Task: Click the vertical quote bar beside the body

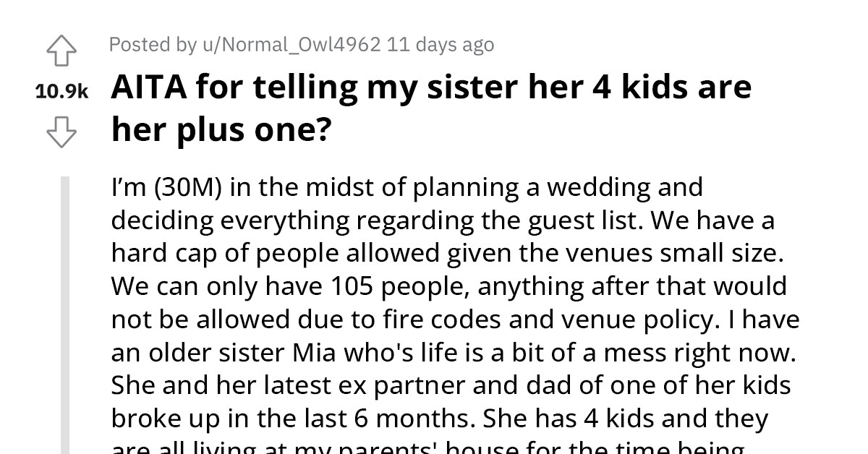Action: click(x=67, y=304)
